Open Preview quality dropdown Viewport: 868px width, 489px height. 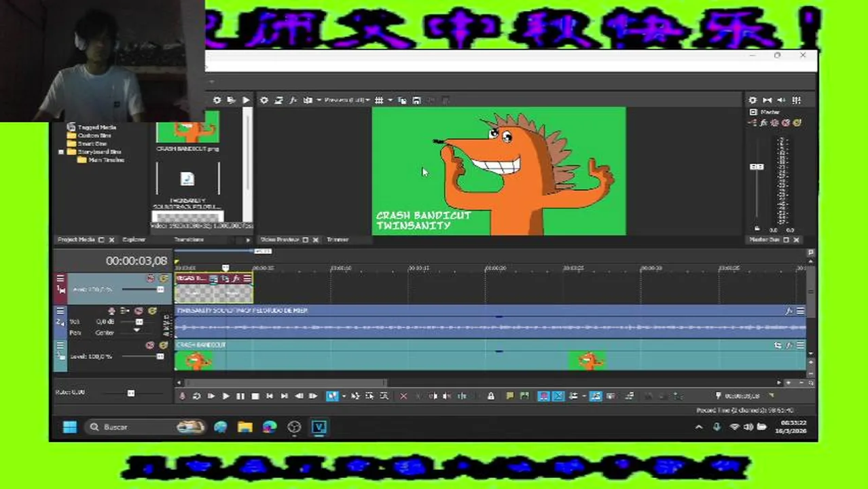click(347, 100)
